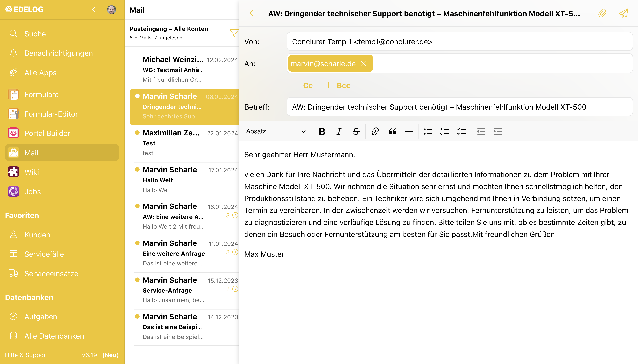Toggle bold formatting in the editor

[x=322, y=131]
